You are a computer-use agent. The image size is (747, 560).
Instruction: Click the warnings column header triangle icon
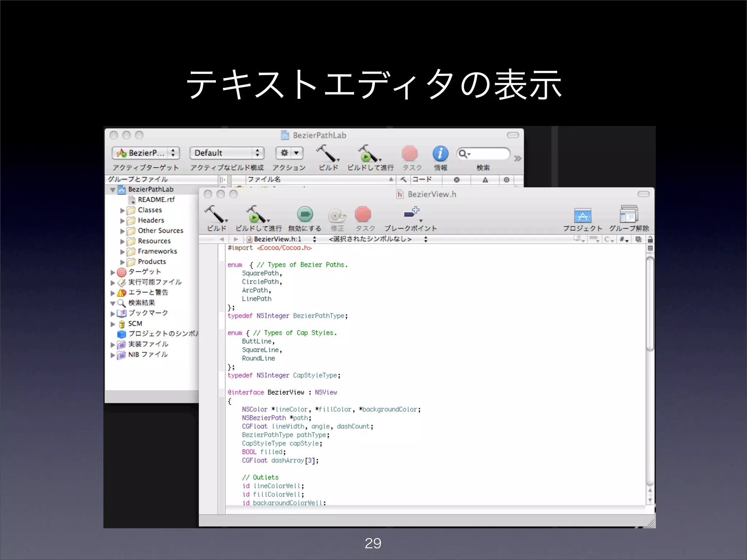click(485, 180)
